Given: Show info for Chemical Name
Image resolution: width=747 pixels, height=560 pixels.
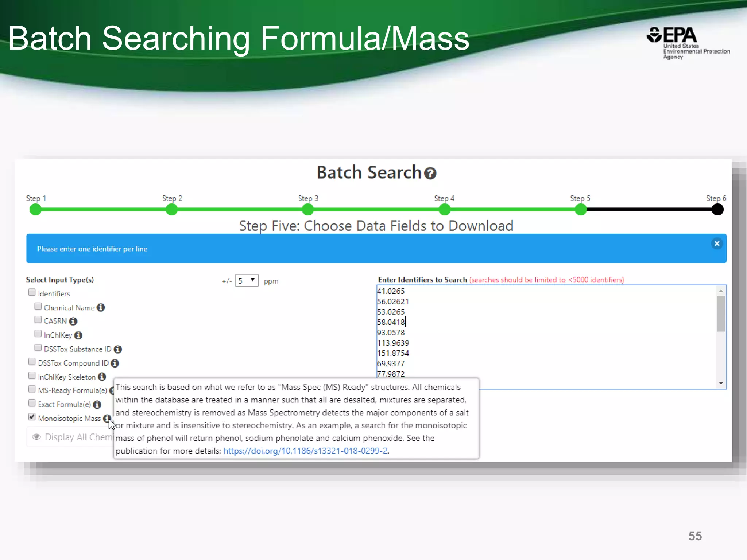Looking at the screenshot, I should pos(101,307).
